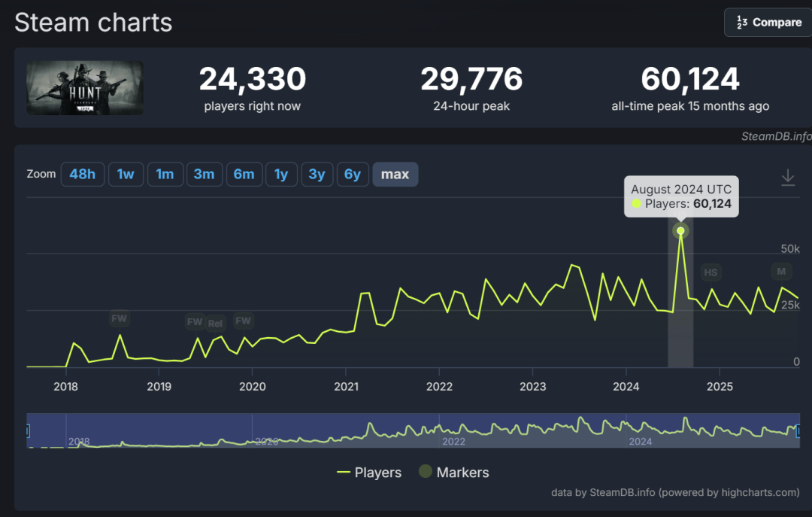The width and height of the screenshot is (812, 517).
Task: Choose the 3m zoom range
Action: (x=204, y=175)
